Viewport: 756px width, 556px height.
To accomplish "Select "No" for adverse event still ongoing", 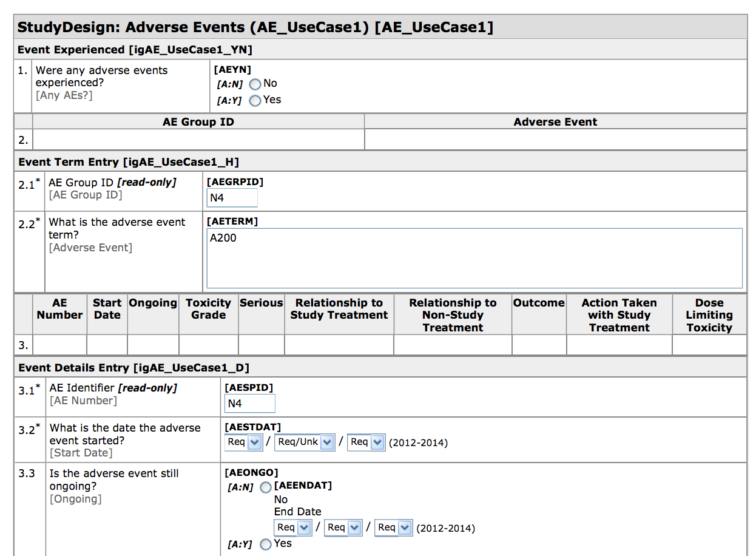I will [265, 487].
